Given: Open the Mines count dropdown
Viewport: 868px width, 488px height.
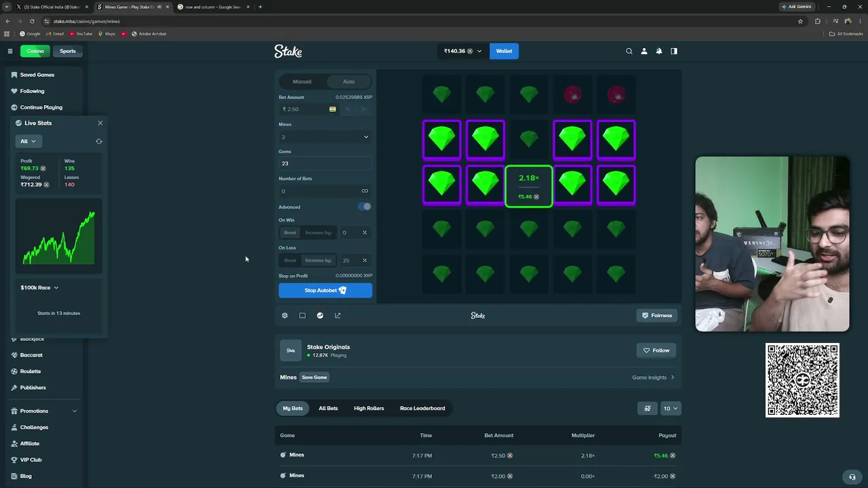Looking at the screenshot, I should (325, 137).
